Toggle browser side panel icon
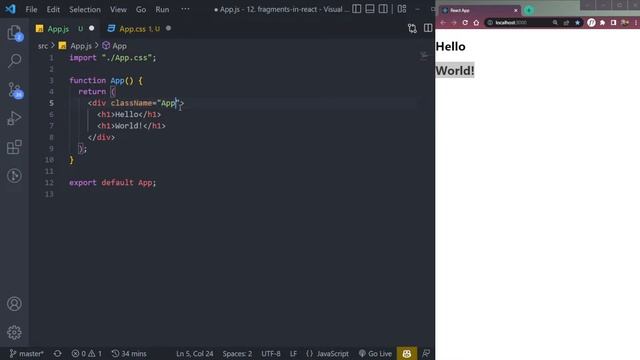 (x=613, y=23)
